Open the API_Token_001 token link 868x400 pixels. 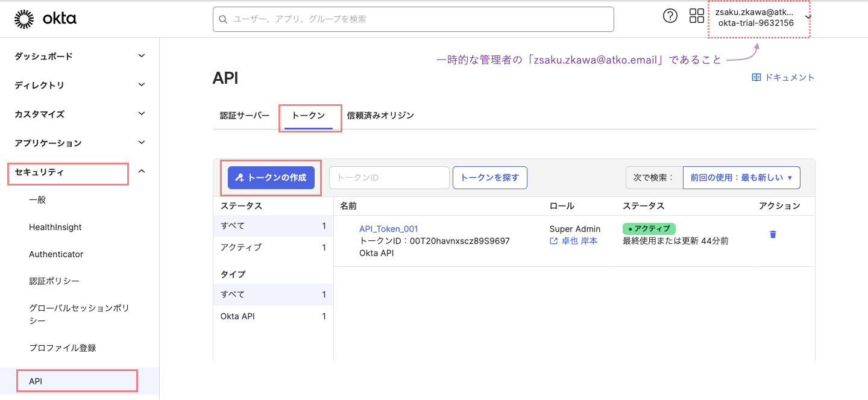[389, 228]
